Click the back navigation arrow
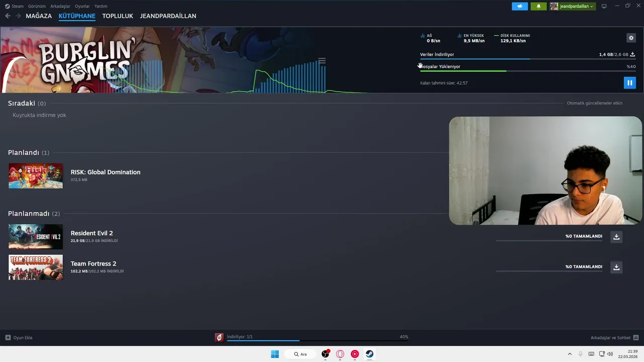 (x=8, y=16)
